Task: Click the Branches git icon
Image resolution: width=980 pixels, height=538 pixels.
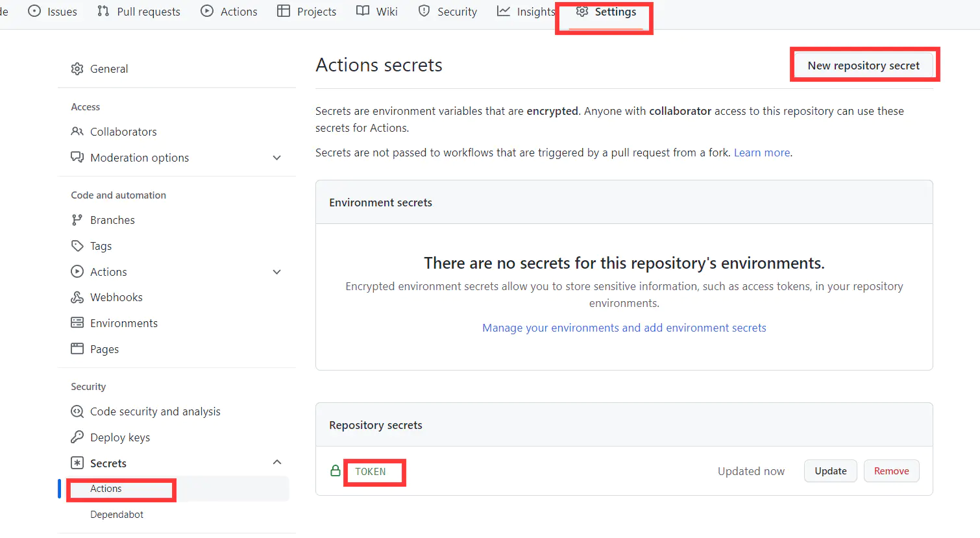Action: [77, 220]
